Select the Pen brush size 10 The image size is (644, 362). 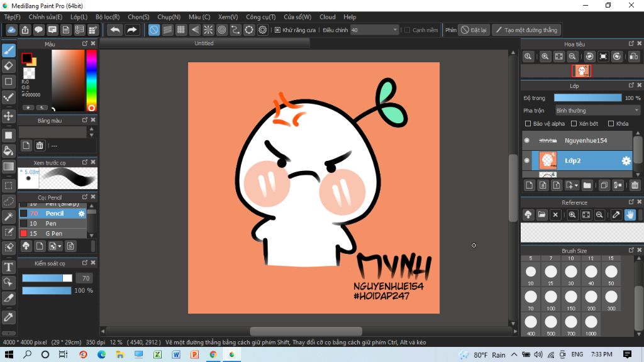[x=53, y=224]
